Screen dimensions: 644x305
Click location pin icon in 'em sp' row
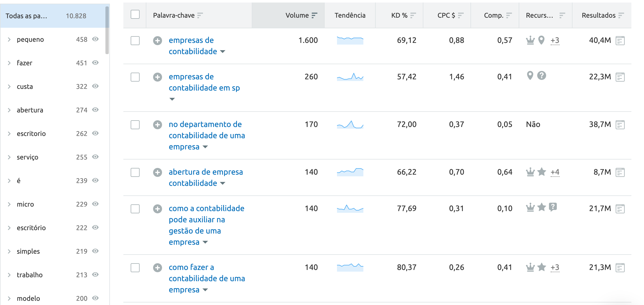coord(530,75)
